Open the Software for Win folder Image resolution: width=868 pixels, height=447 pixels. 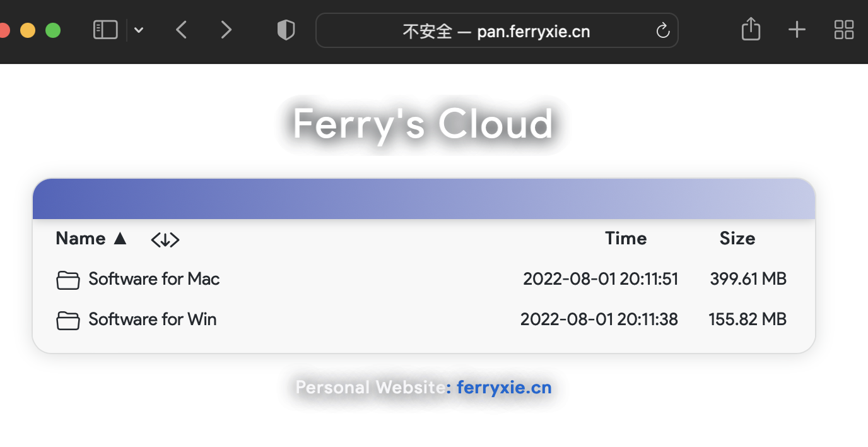pos(152,319)
